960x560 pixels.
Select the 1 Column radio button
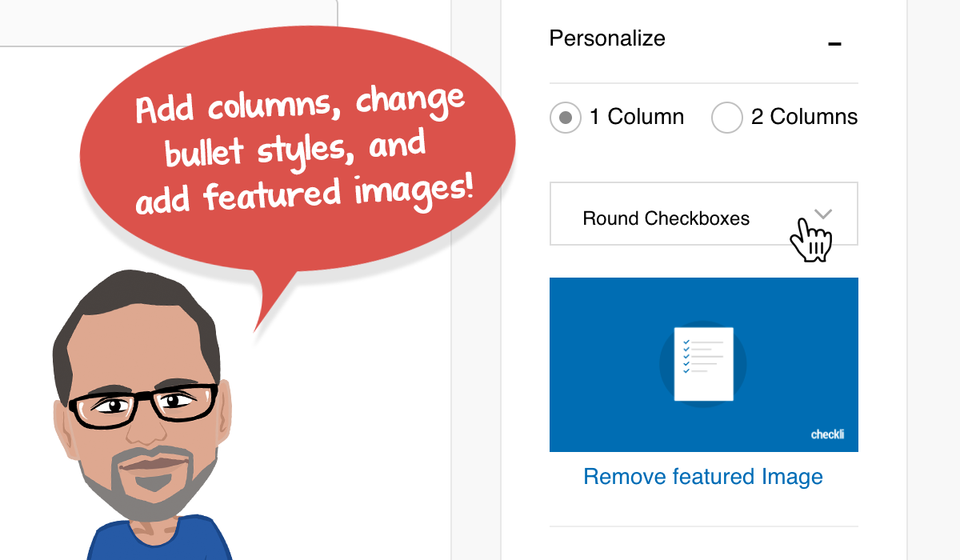(566, 118)
